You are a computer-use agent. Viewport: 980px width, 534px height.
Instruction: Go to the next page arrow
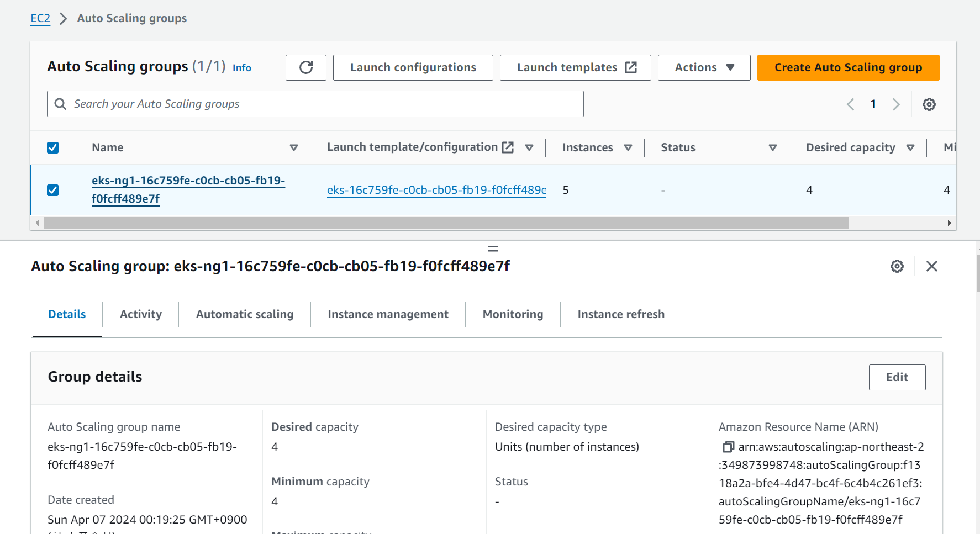(896, 104)
